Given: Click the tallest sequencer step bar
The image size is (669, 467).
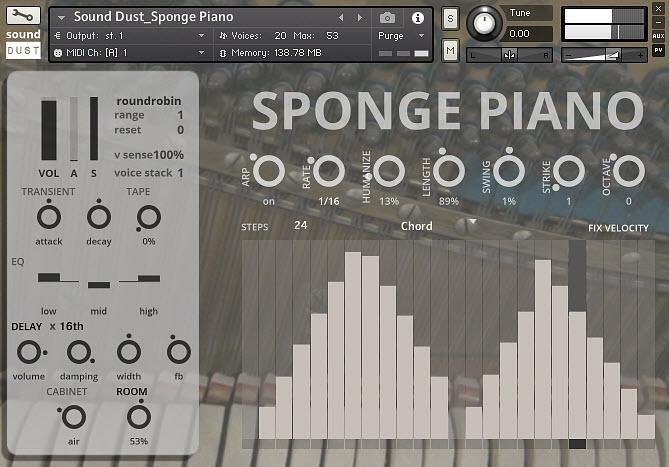Looking at the screenshot, I should 353,345.
